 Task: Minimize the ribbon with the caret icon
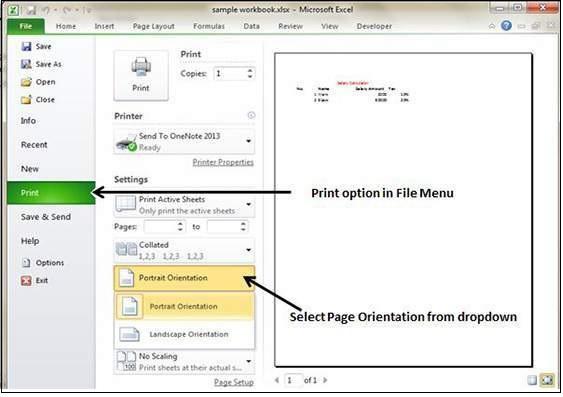[x=492, y=26]
